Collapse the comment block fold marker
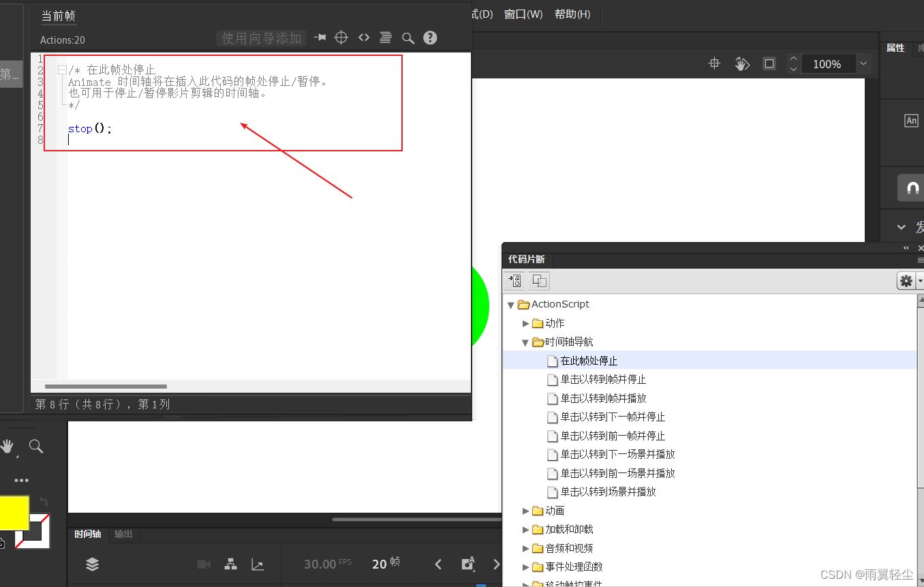Viewport: 924px width, 587px height. 62,70
